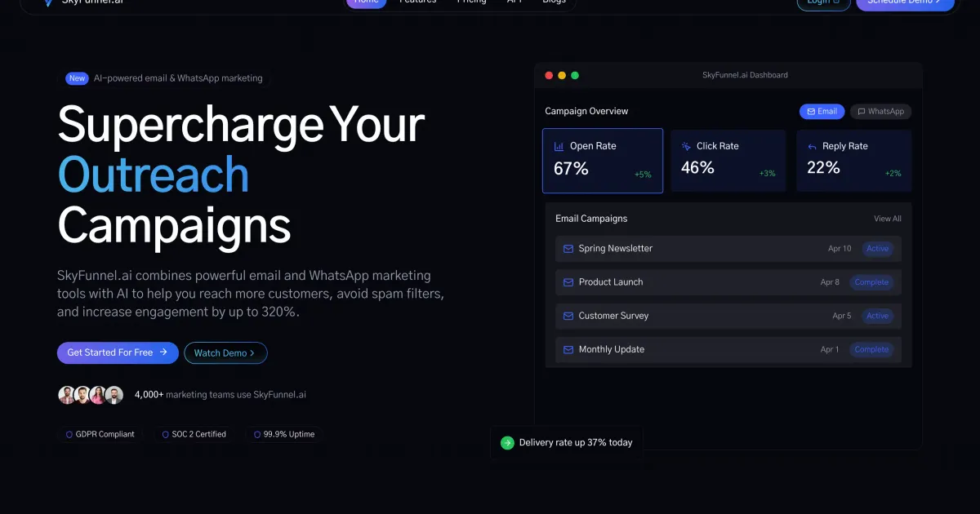Click the 22% reply rate value
The image size is (980, 514).
click(x=823, y=168)
